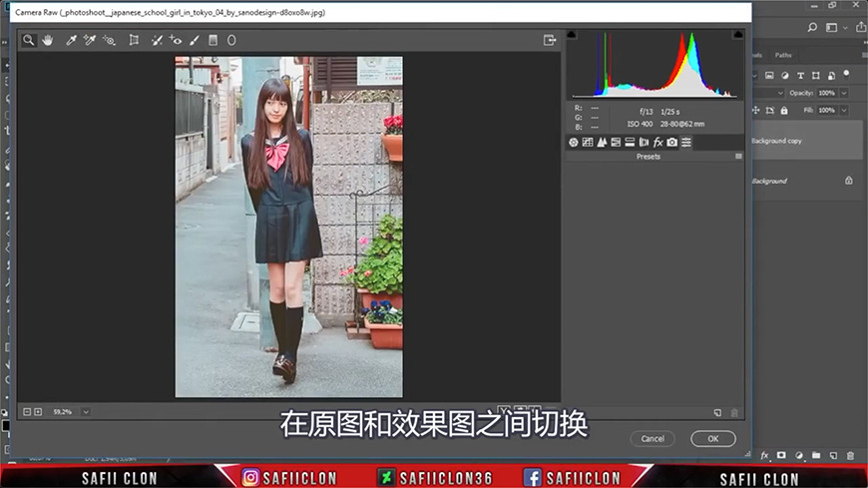Toggle layer filtering on or off
The image size is (868, 488).
point(846,73)
